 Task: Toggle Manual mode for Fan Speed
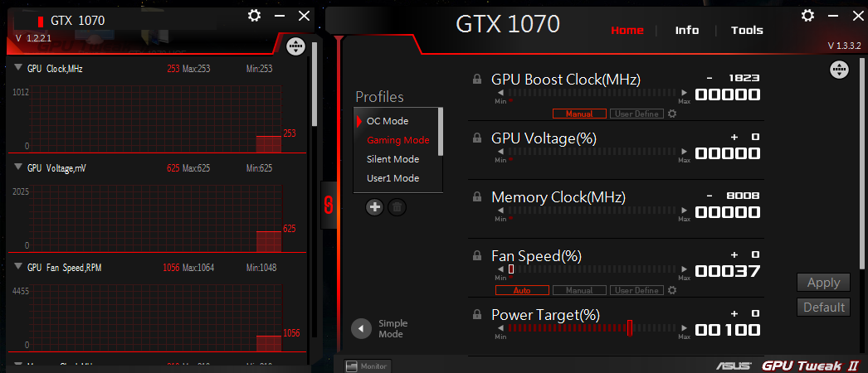(579, 290)
